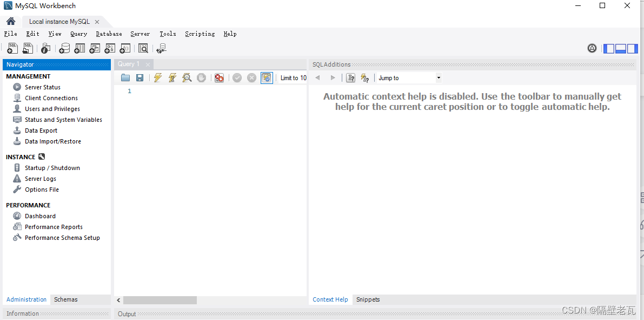Open Users and Privileges

52,109
